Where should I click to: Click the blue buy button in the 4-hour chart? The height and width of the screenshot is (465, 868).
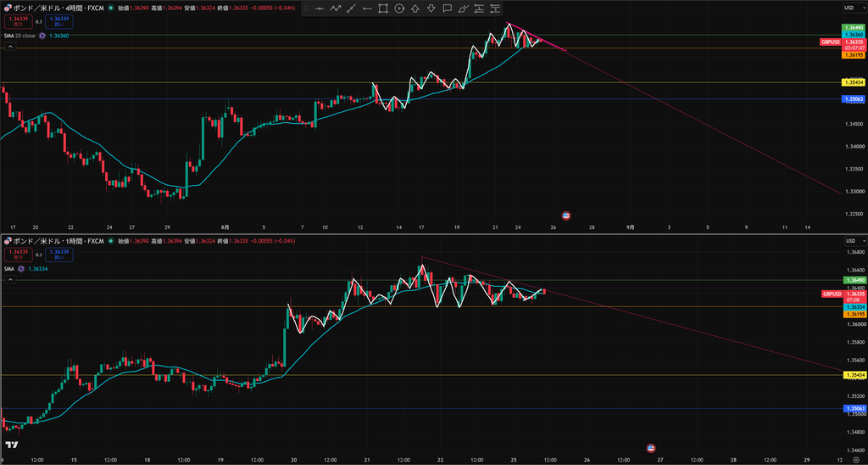point(59,21)
